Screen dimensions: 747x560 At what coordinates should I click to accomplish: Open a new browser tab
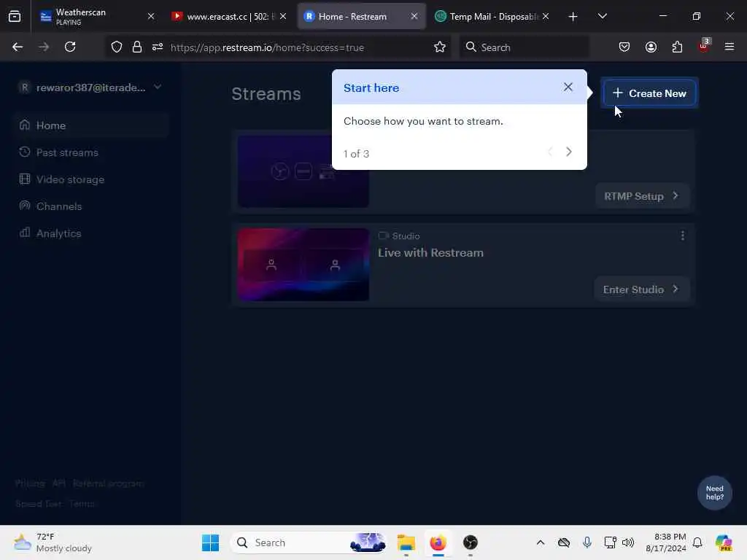click(x=573, y=17)
